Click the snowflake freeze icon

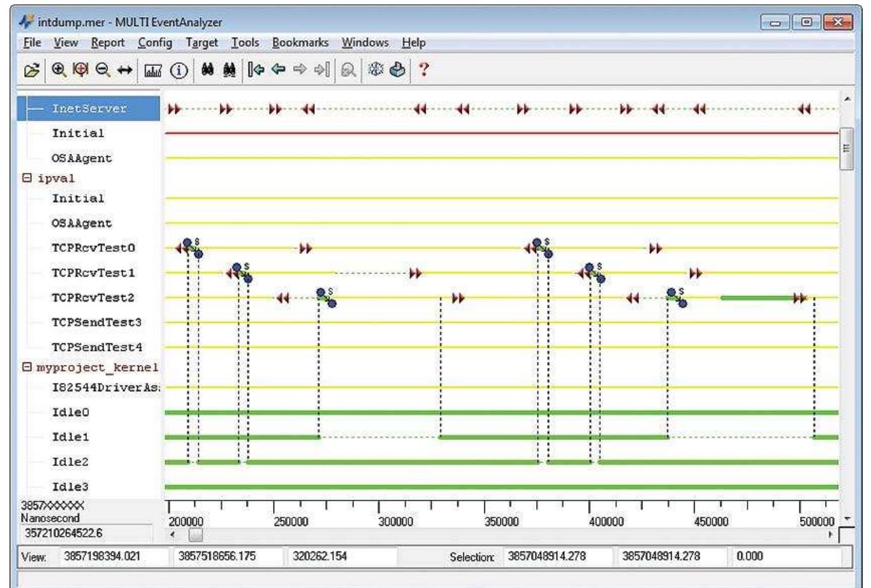(376, 70)
